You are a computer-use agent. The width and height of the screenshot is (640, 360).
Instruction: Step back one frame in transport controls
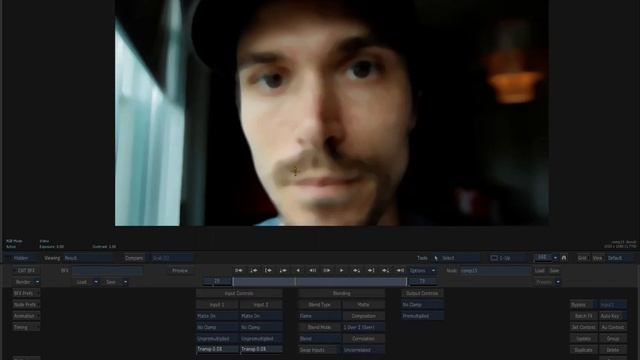point(312,271)
